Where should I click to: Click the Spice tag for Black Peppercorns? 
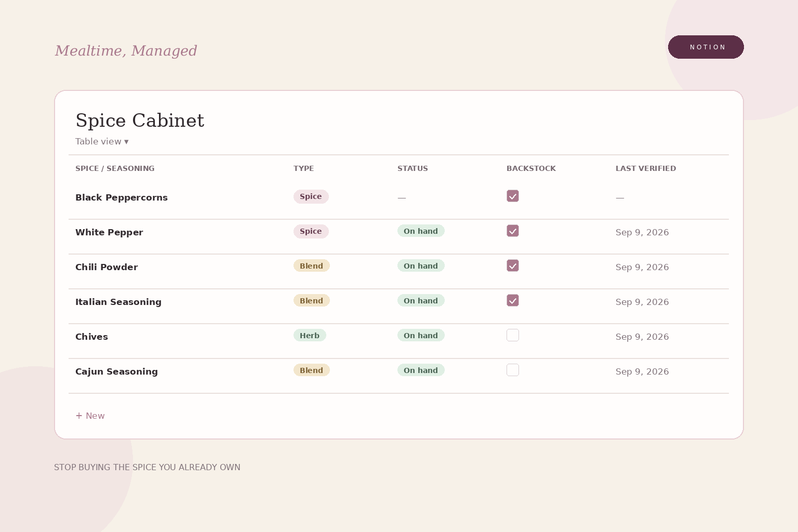[x=311, y=196]
